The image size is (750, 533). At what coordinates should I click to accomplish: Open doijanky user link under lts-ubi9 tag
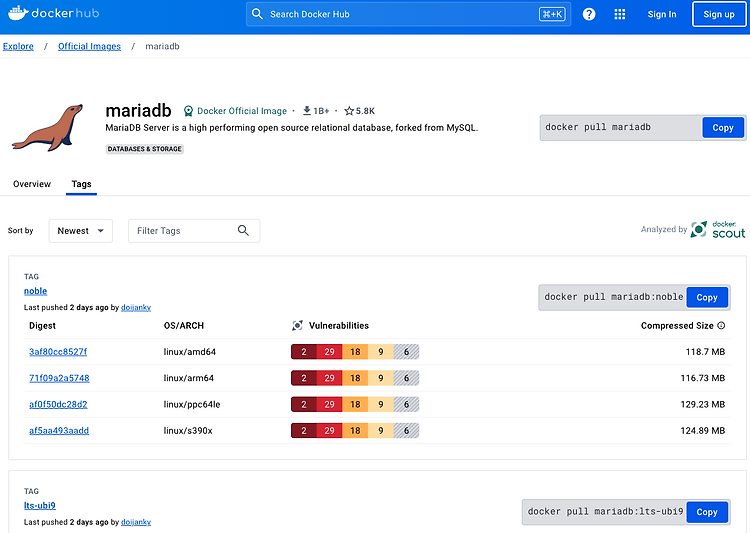[x=136, y=522]
